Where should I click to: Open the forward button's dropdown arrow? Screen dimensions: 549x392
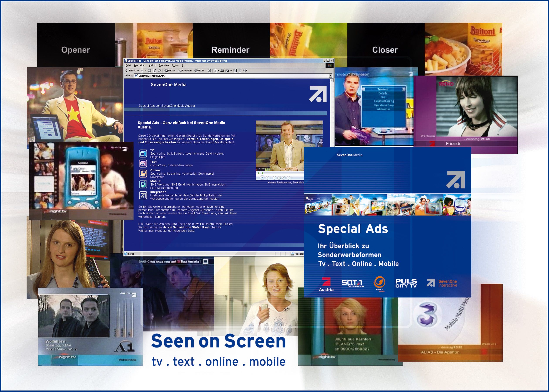click(146, 71)
